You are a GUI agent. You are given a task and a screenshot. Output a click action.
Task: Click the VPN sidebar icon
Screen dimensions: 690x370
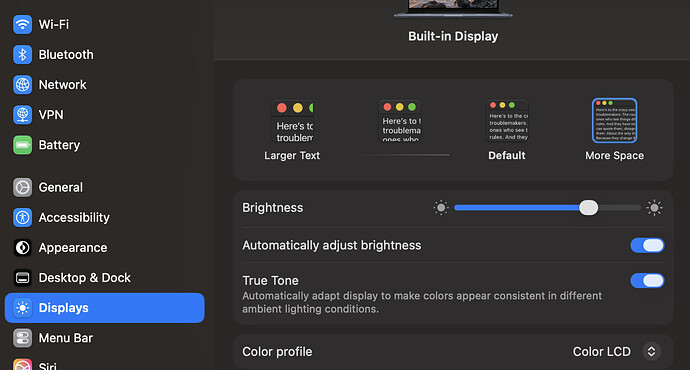(x=22, y=115)
